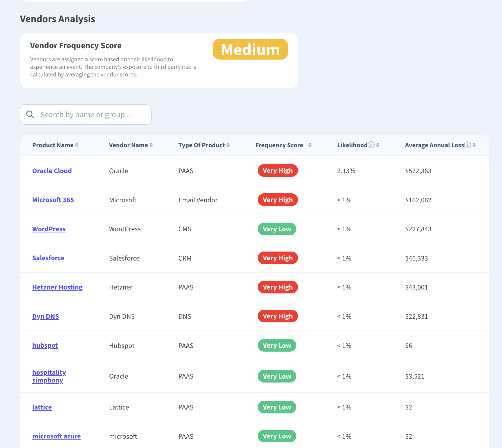Image resolution: width=502 pixels, height=448 pixels.
Task: Select the $162,062 annual loss value
Action: 418,200
